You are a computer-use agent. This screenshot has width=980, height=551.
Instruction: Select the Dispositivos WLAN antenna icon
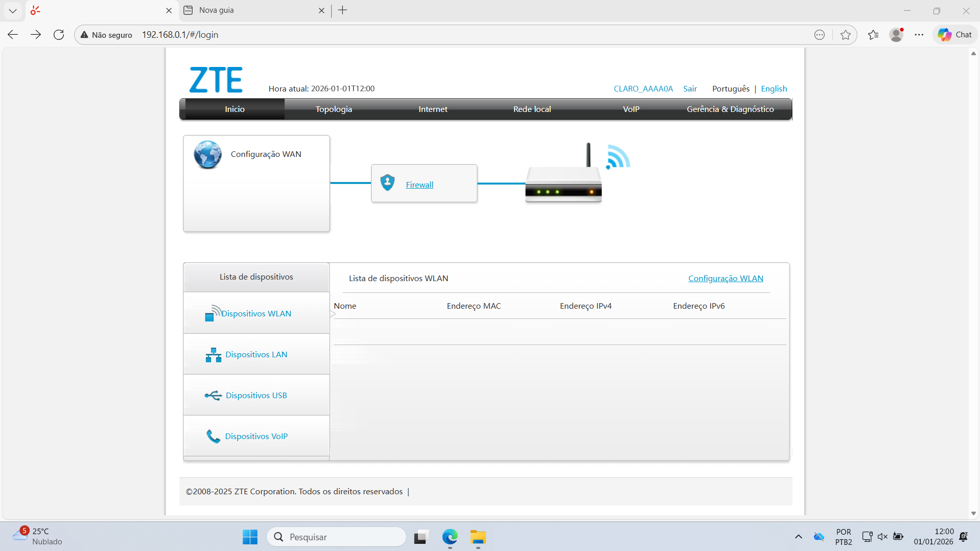tap(213, 313)
